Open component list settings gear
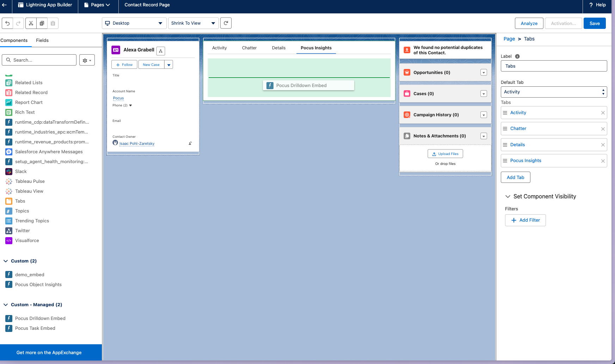 point(87,60)
